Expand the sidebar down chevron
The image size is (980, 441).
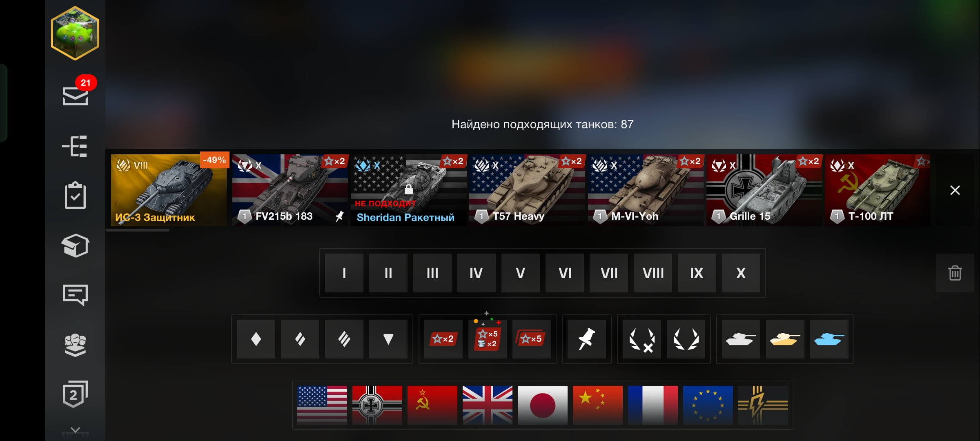point(75,430)
